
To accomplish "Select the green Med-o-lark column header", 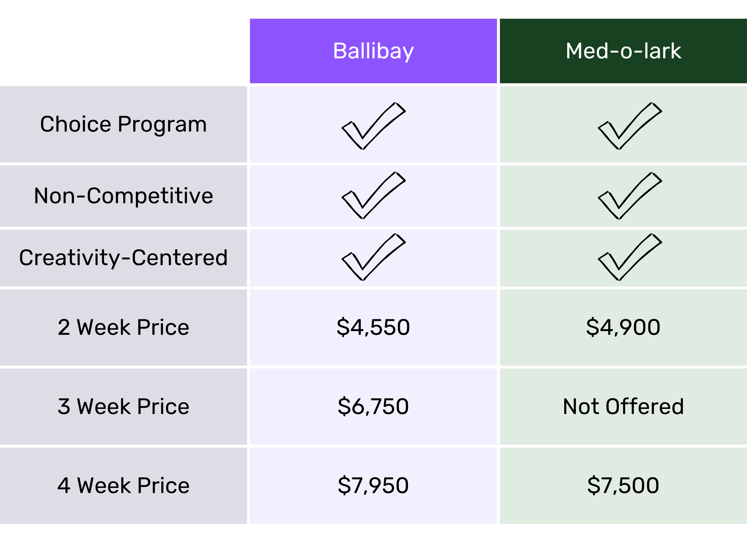I will tap(623, 51).
